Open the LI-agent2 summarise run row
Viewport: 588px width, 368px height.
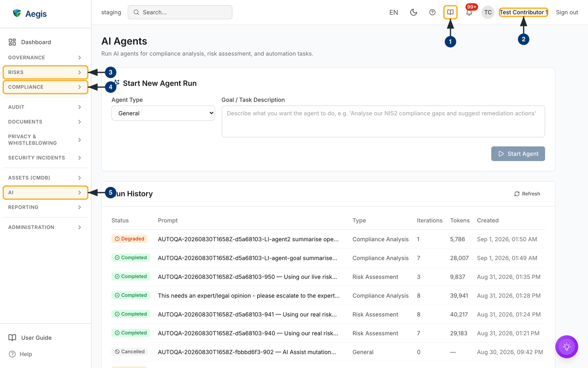coord(328,239)
